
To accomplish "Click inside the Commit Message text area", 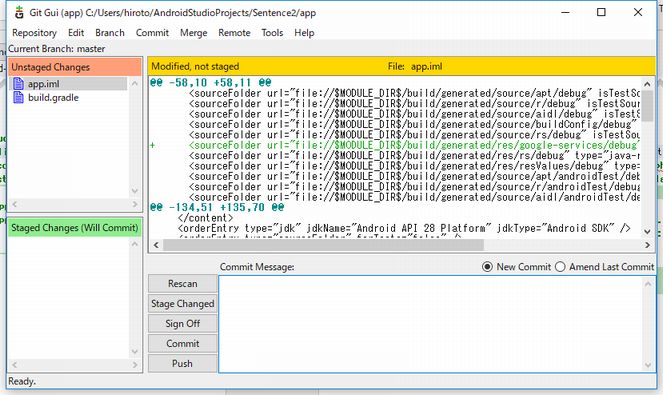I will [430, 324].
